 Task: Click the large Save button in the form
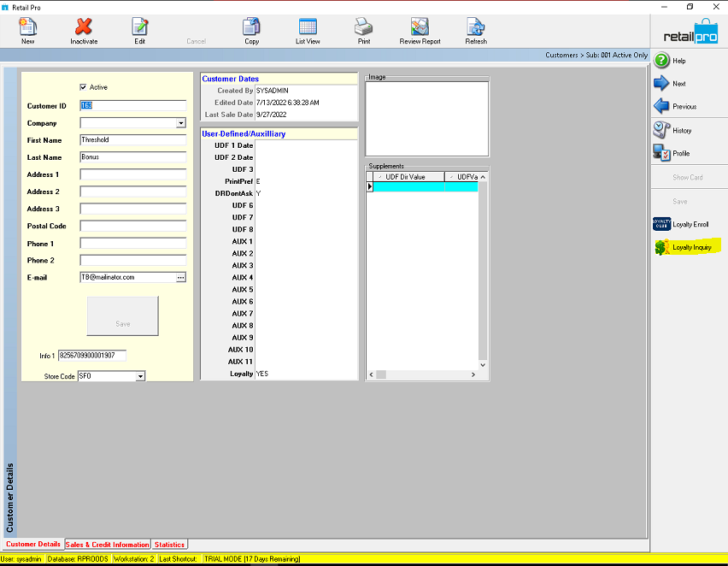pos(122,316)
